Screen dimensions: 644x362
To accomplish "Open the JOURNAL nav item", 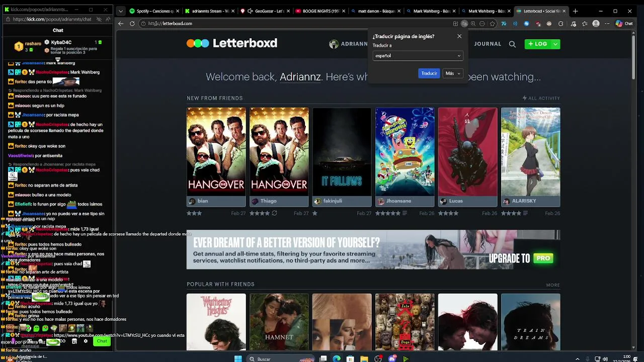I will coord(488,44).
